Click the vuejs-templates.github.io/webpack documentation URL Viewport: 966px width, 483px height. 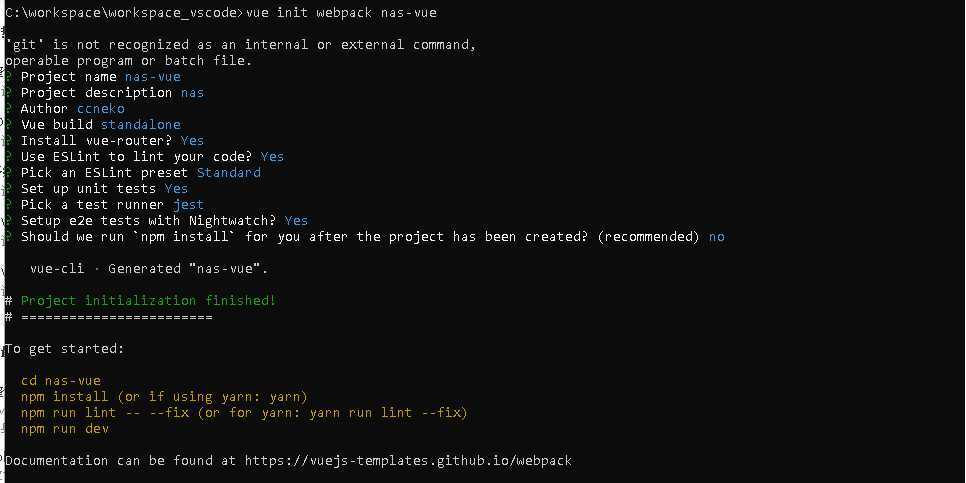[408, 461]
